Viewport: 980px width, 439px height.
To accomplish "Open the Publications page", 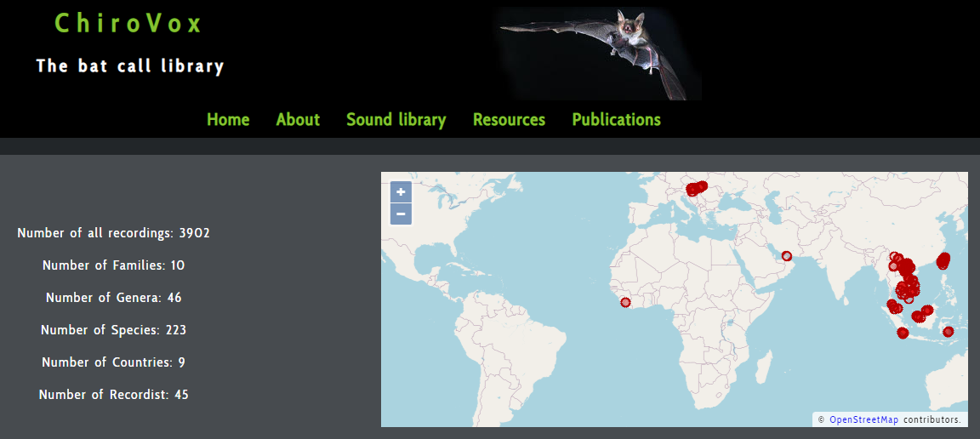I will coord(616,120).
